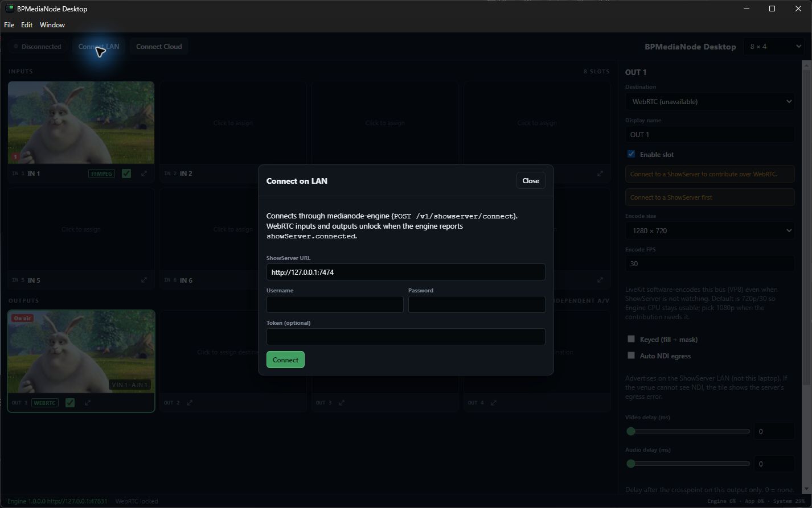
Task: Click the empty IN 4 slot to assign
Action: click(x=537, y=122)
